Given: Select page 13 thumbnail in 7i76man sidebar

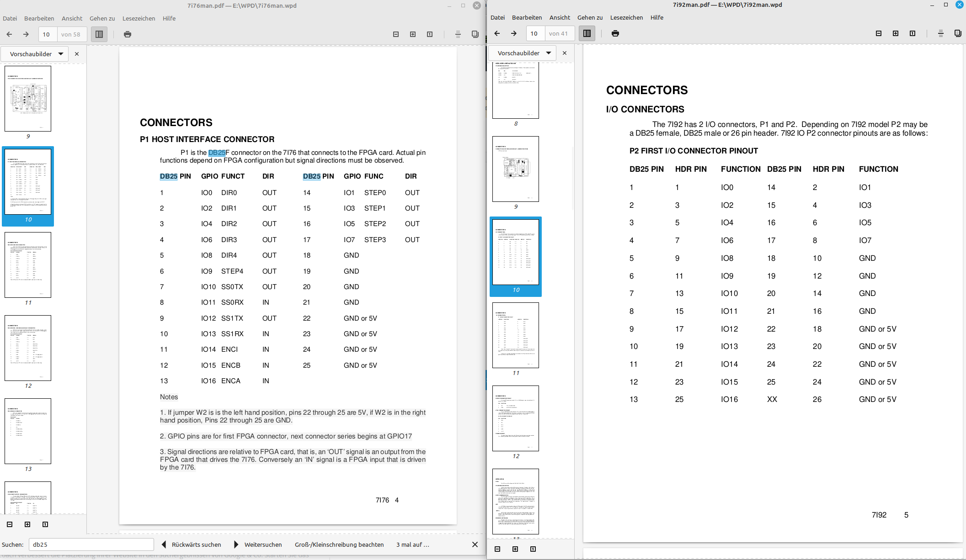Looking at the screenshot, I should (28, 431).
